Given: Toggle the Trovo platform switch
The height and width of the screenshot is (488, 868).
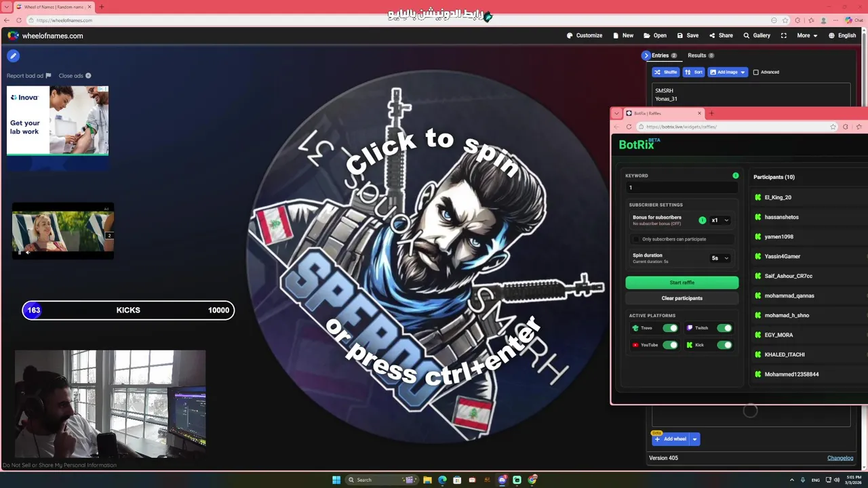Looking at the screenshot, I should [x=670, y=328].
